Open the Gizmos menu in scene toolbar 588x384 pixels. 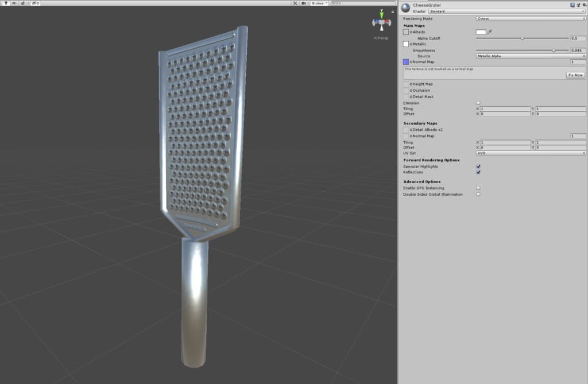[x=319, y=3]
